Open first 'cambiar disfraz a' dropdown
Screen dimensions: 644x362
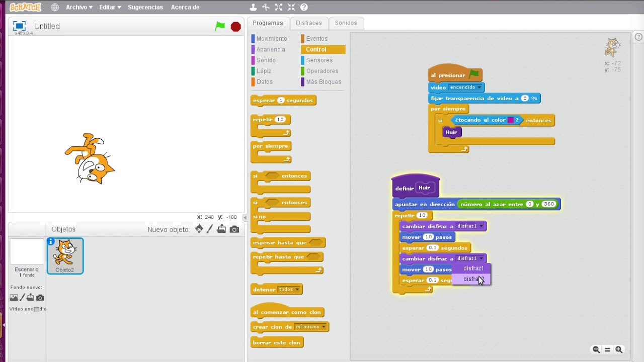click(469, 226)
